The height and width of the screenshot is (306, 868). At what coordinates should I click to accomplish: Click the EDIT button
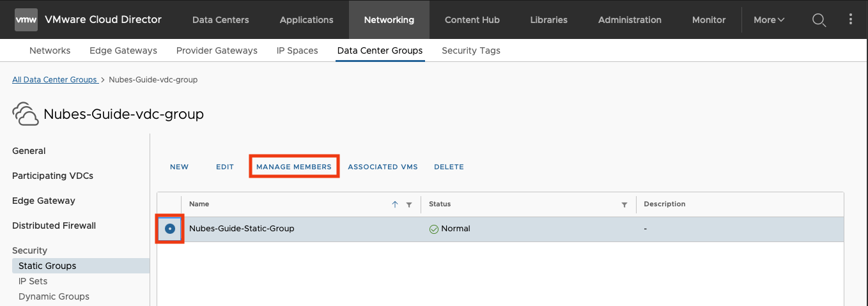point(225,167)
